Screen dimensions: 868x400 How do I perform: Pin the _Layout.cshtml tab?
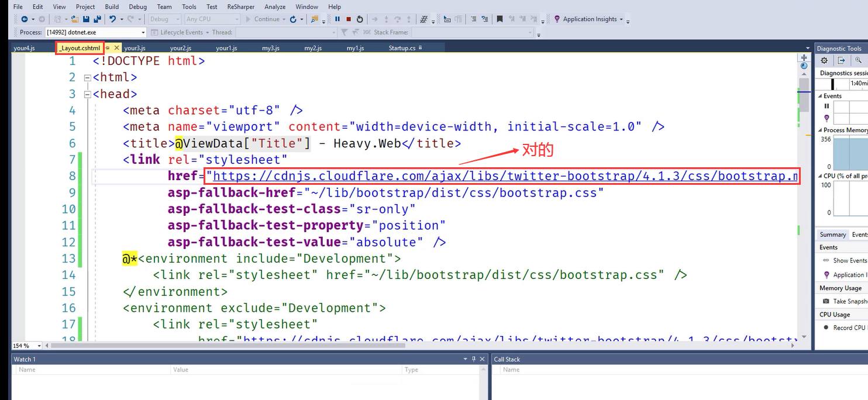[x=108, y=48]
